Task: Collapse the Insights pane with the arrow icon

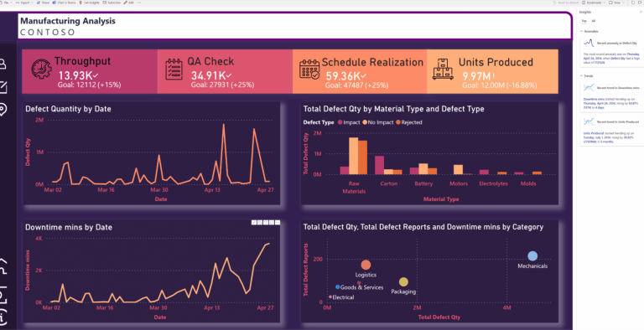Action: point(641,12)
